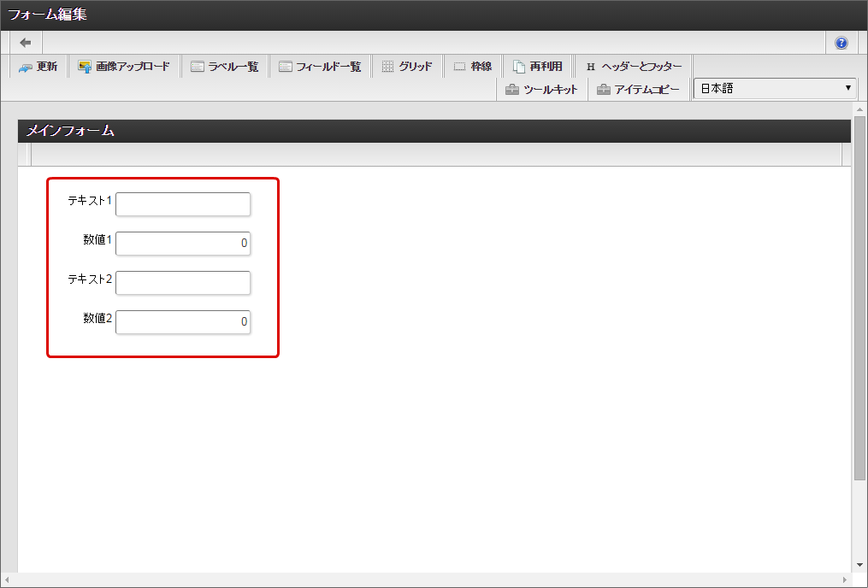Click the horizontal scrollbar left arrow
Viewport: 868px width, 588px height.
[x=7, y=579]
